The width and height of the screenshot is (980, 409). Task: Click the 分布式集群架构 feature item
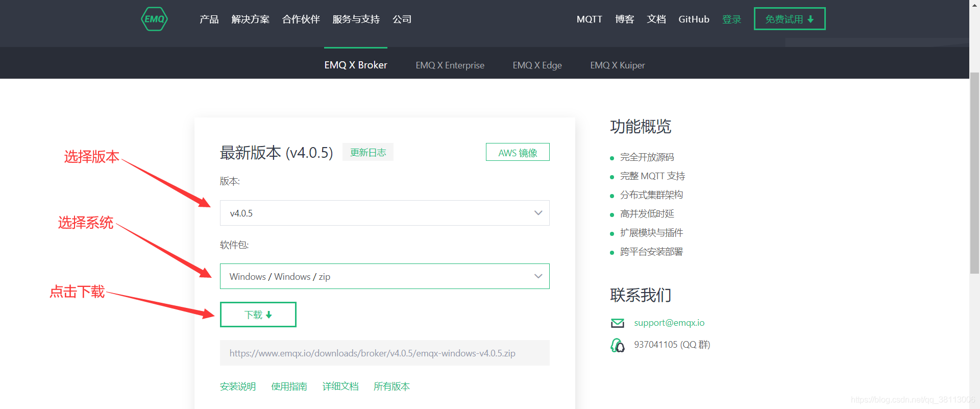(652, 195)
